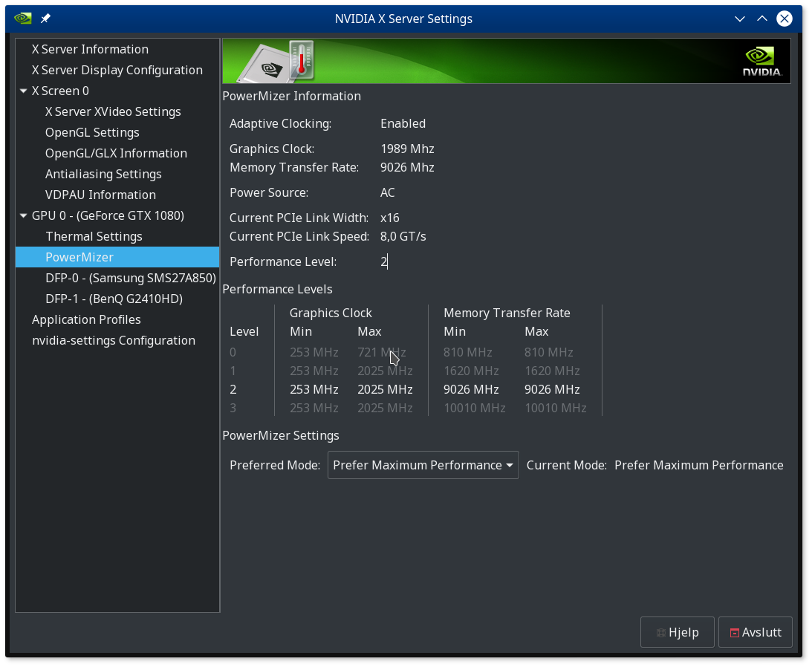The height and width of the screenshot is (667, 812).
Task: Click level 2 max graphics clock 2025 MHz
Action: (385, 389)
